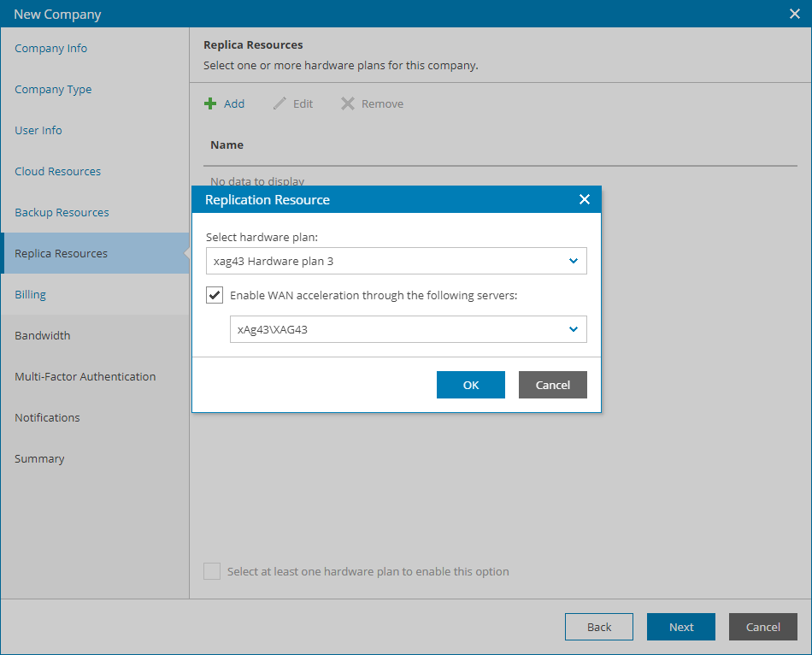Uncheck Enable WAN acceleration checkbox
The image size is (812, 655).
point(215,295)
